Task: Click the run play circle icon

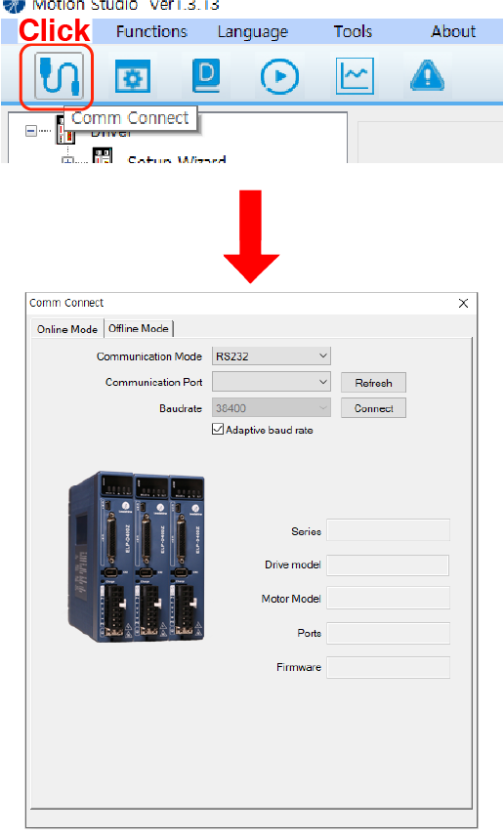Action: (279, 77)
